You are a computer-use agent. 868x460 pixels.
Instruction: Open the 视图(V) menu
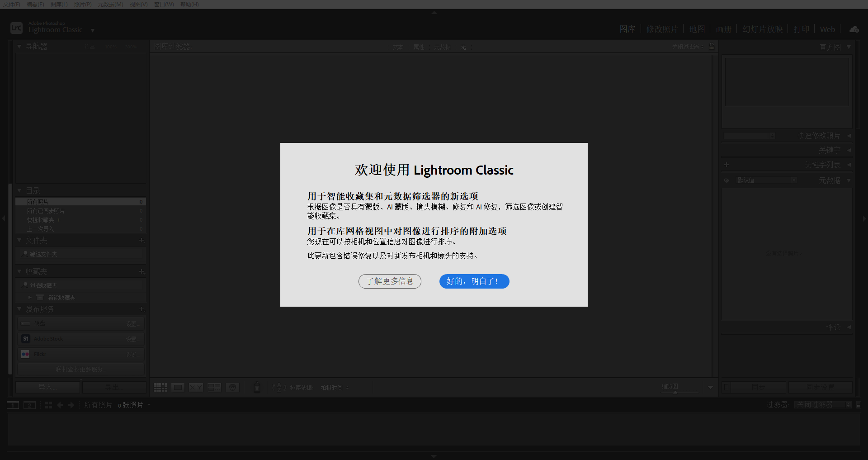(x=139, y=5)
